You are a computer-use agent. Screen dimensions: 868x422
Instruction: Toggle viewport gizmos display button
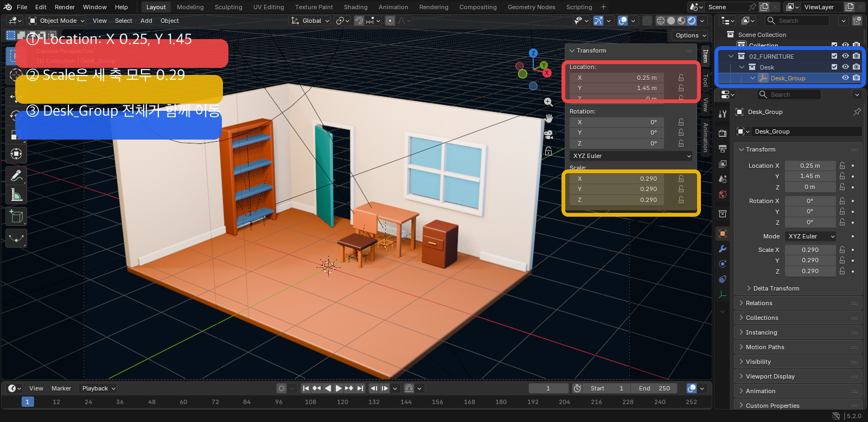tap(598, 21)
